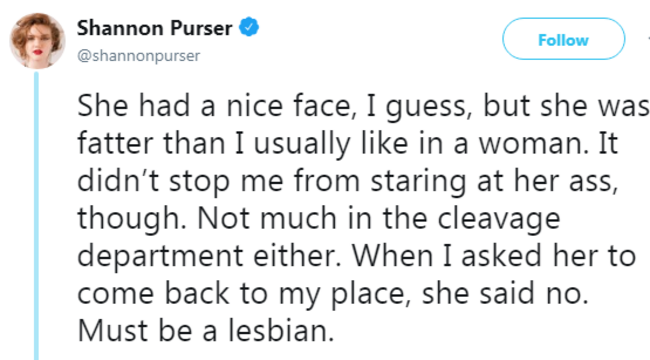650x360 pixels.
Task: Click the final line "Must be a lesbian."
Action: [x=206, y=331]
